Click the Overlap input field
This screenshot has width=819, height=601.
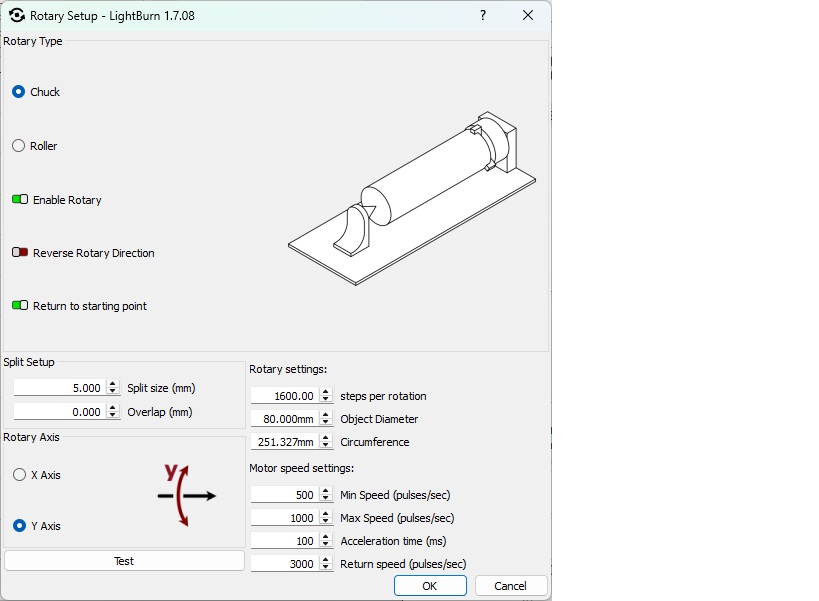coord(60,412)
